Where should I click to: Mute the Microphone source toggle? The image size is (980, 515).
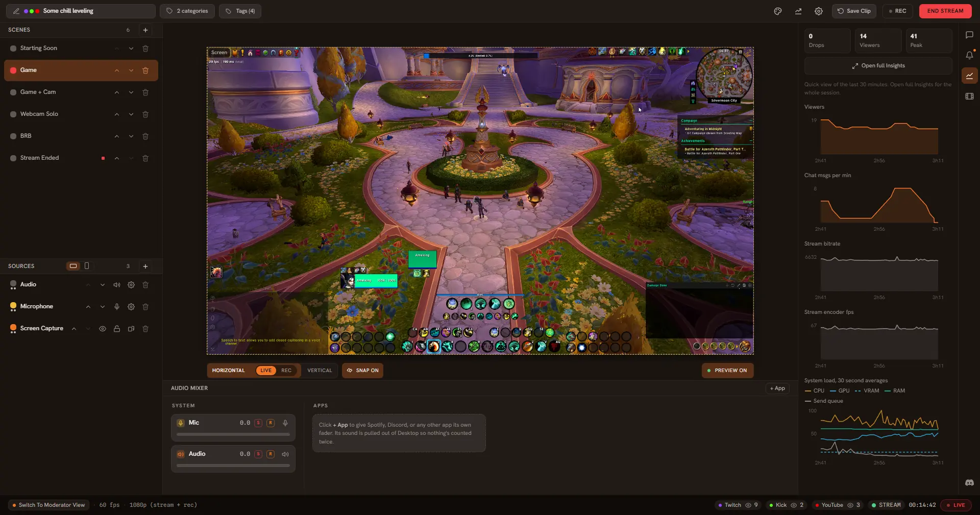117,307
